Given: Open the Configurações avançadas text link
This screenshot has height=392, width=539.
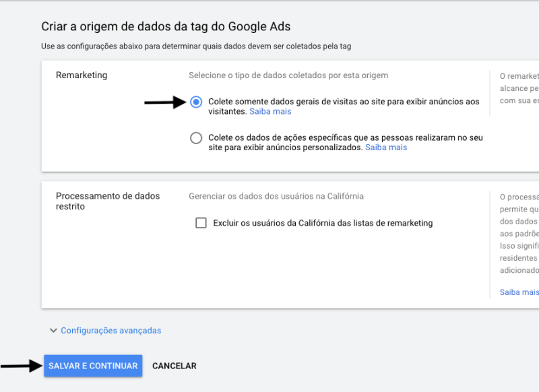Looking at the screenshot, I should [x=110, y=331].
